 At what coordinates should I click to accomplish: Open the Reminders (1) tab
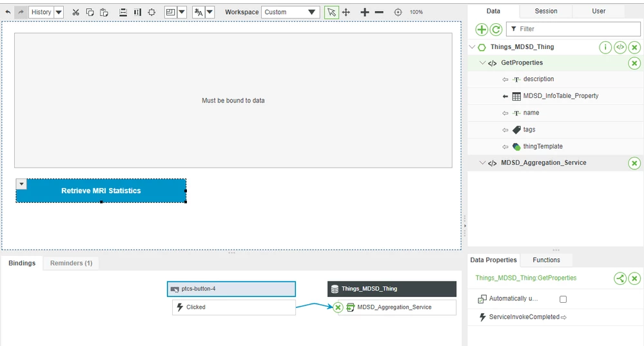(71, 263)
